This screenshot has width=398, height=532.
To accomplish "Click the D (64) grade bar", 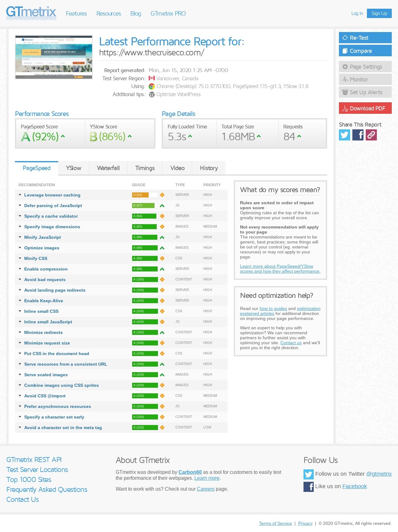I will (145, 195).
